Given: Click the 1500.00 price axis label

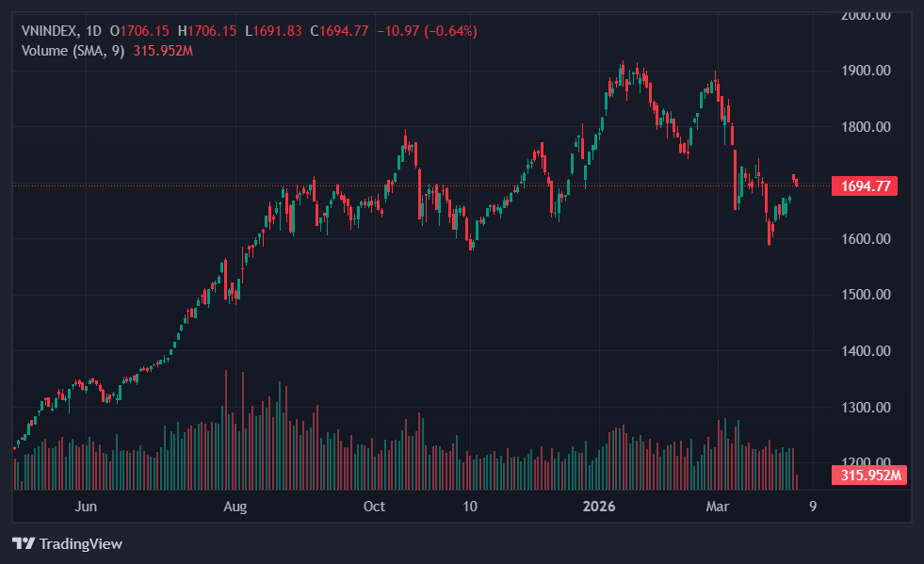Looking at the screenshot, I should tap(864, 295).
